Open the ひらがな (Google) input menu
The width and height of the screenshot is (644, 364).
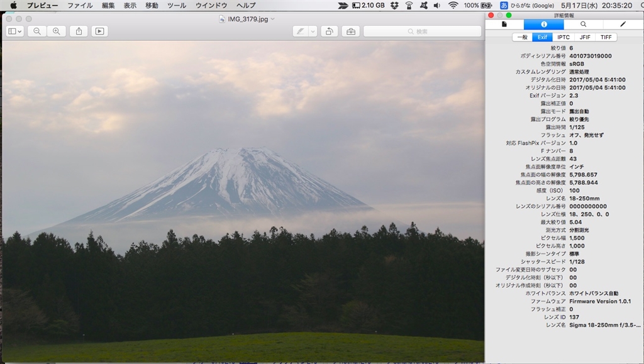527,5
